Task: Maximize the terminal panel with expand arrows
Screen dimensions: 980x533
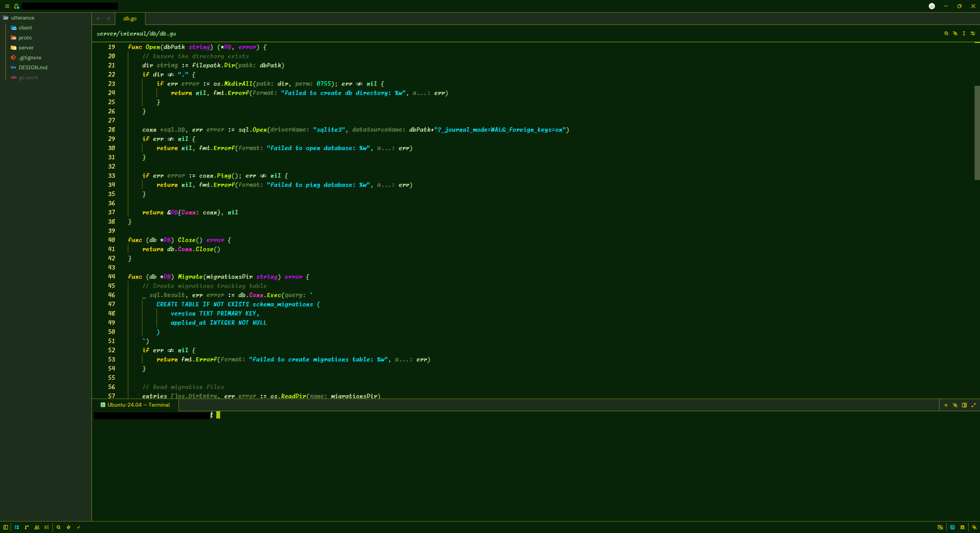Action: pyautogui.click(x=973, y=405)
